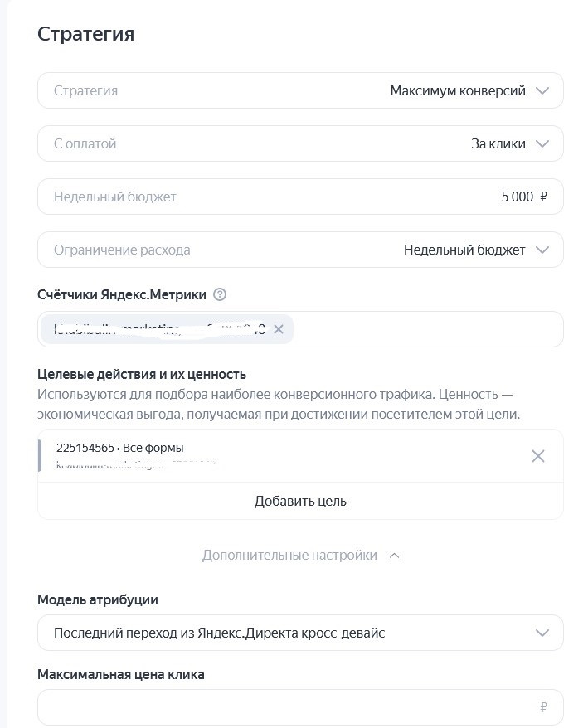The image size is (588, 728).
Task: Click chevron arrow in С оплатой field
Action: (543, 143)
